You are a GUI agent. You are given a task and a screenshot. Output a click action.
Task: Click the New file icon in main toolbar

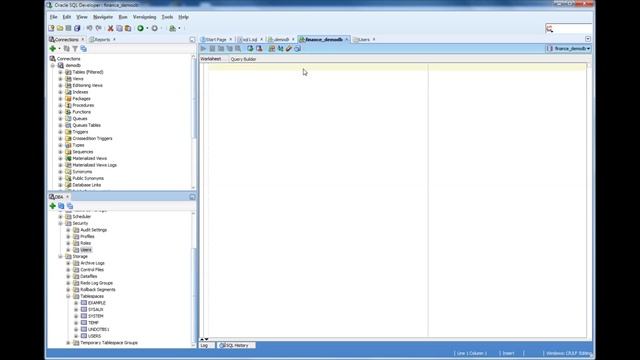click(51, 28)
